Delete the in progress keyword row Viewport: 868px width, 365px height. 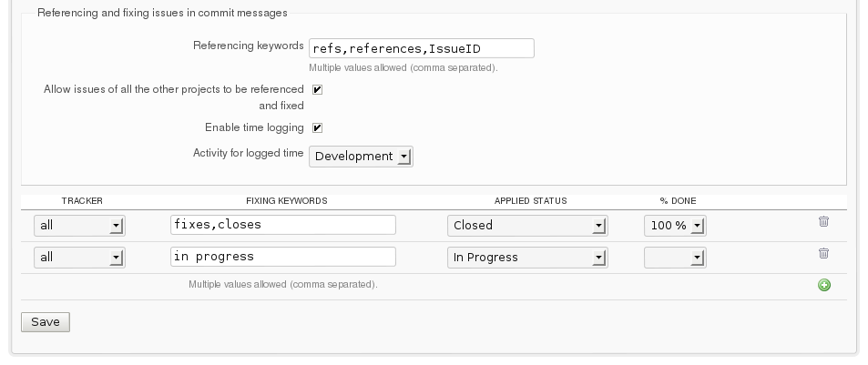pos(823,254)
